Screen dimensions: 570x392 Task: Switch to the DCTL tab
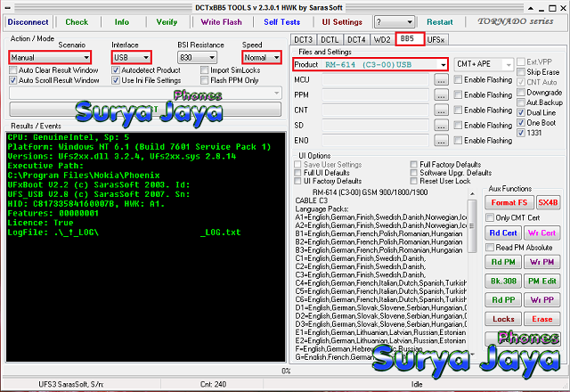point(330,39)
